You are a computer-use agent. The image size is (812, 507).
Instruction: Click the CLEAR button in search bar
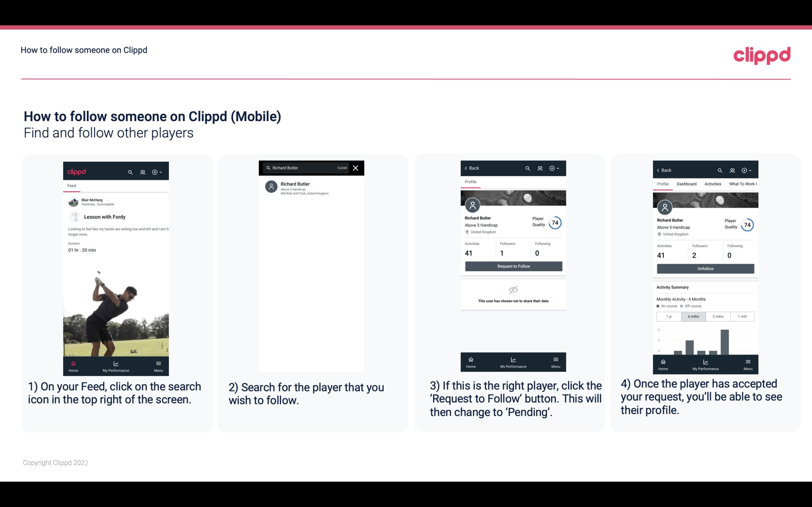tap(342, 167)
